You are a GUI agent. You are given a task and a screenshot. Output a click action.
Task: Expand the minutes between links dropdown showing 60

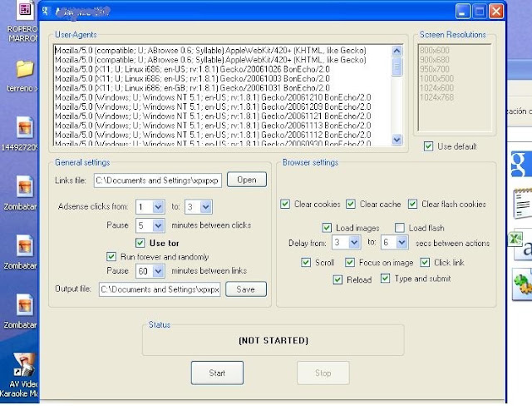158,271
